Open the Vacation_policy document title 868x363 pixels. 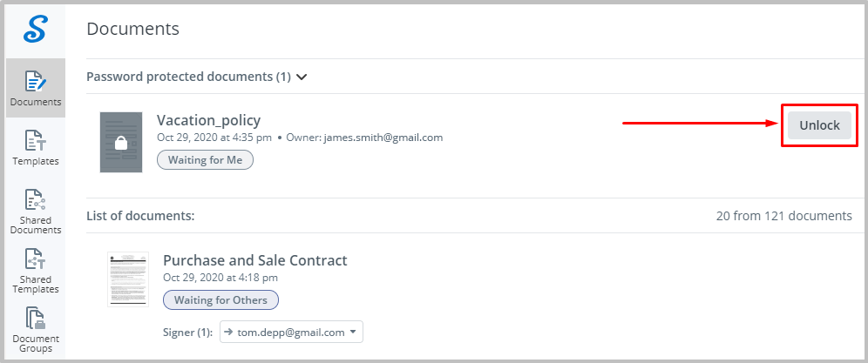[208, 120]
